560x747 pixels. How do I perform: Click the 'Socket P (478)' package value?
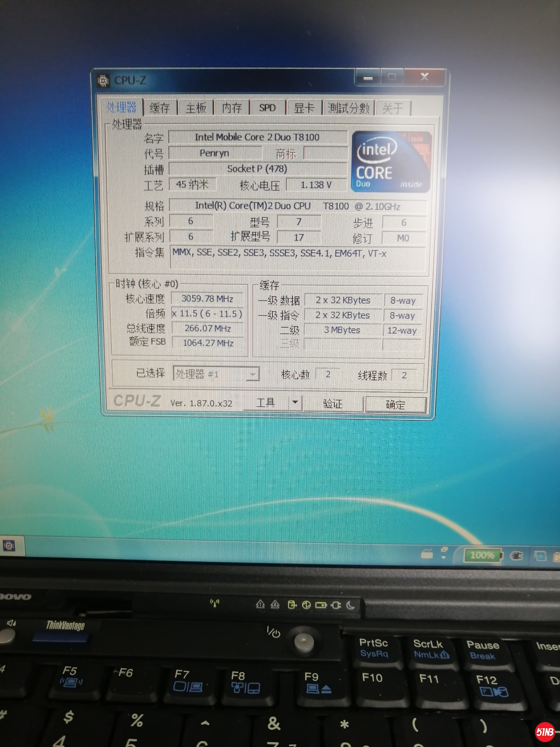point(257,169)
